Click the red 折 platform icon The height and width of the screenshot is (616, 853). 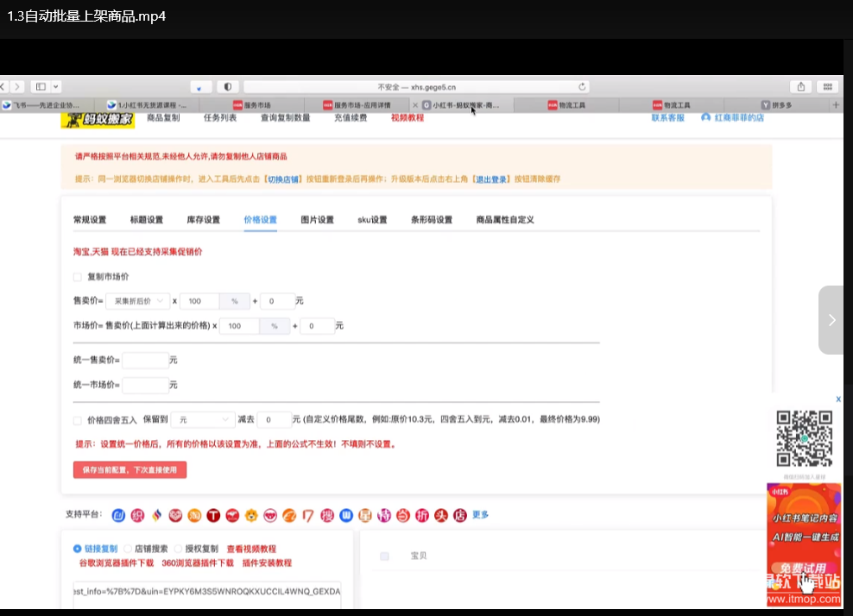(x=422, y=515)
